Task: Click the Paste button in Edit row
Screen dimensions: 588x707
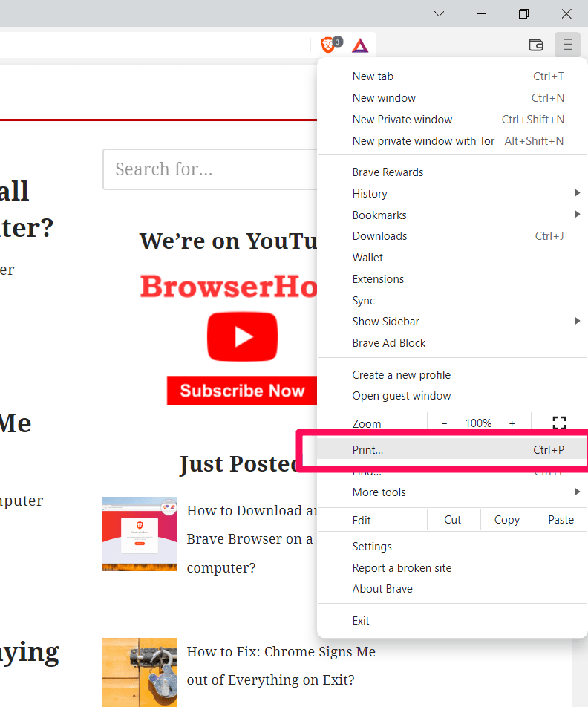Action: [x=561, y=520]
